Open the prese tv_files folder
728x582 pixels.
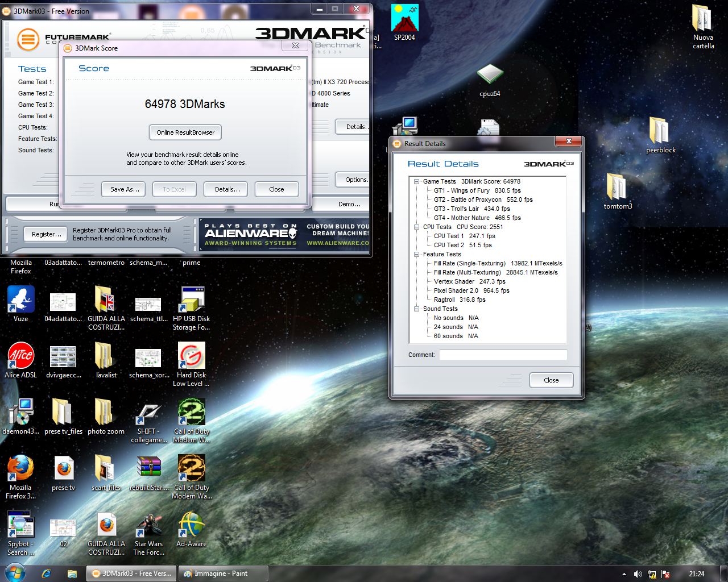tap(63, 416)
